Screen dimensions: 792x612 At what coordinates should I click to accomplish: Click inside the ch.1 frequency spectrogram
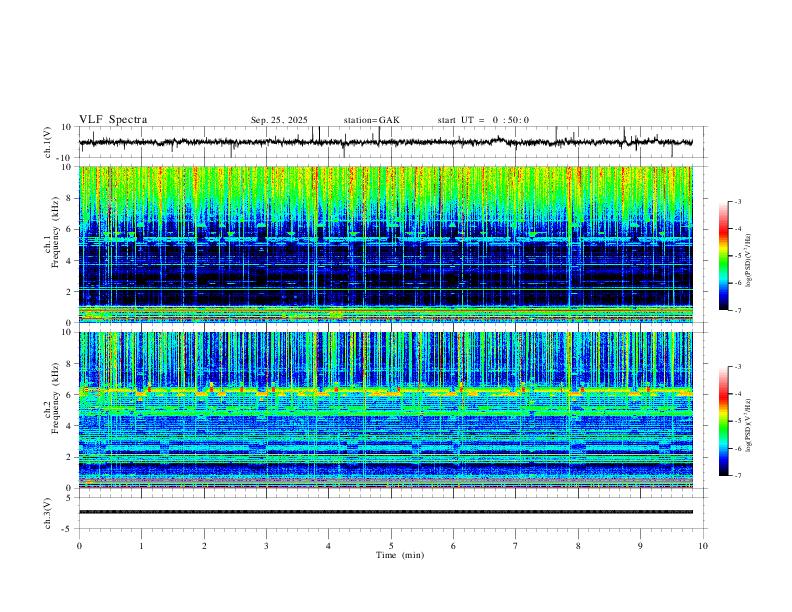click(x=386, y=244)
